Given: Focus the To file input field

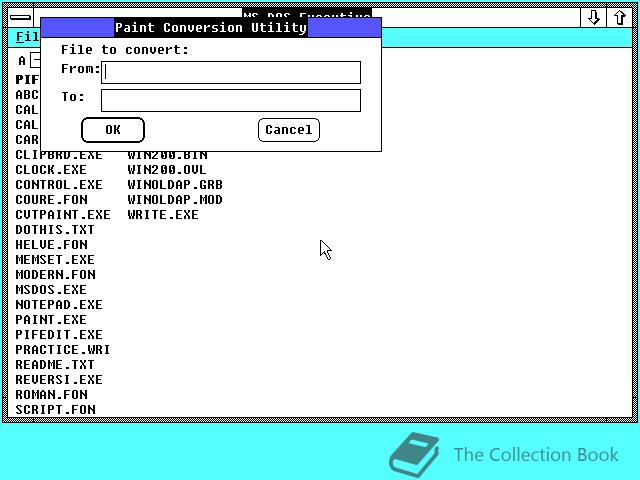Looking at the screenshot, I should pyautogui.click(x=231, y=100).
